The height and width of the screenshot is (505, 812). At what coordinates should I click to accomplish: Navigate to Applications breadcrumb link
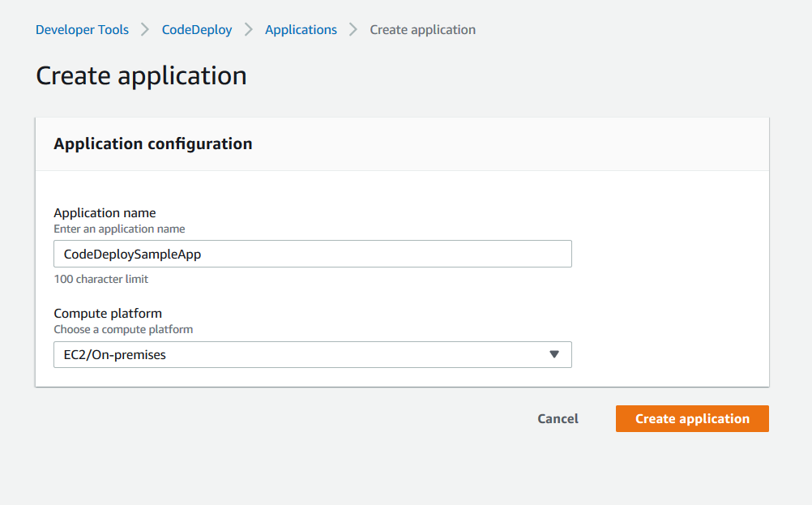(301, 29)
